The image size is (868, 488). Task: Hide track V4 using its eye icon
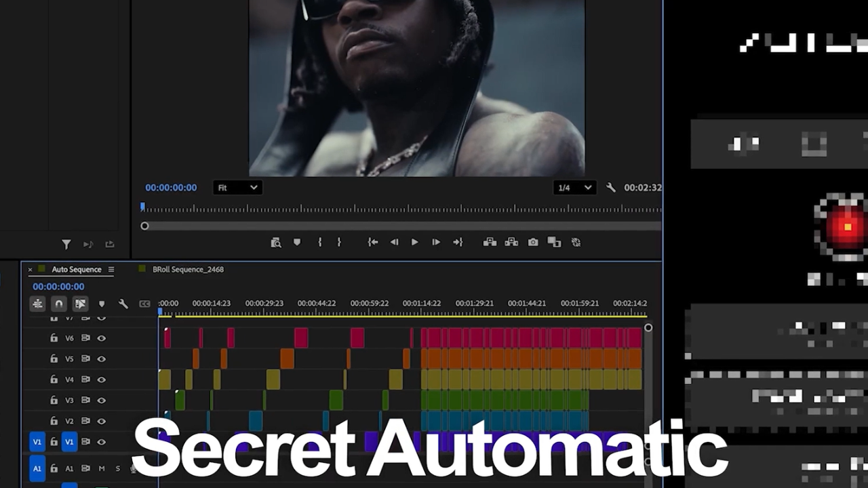[102, 380]
